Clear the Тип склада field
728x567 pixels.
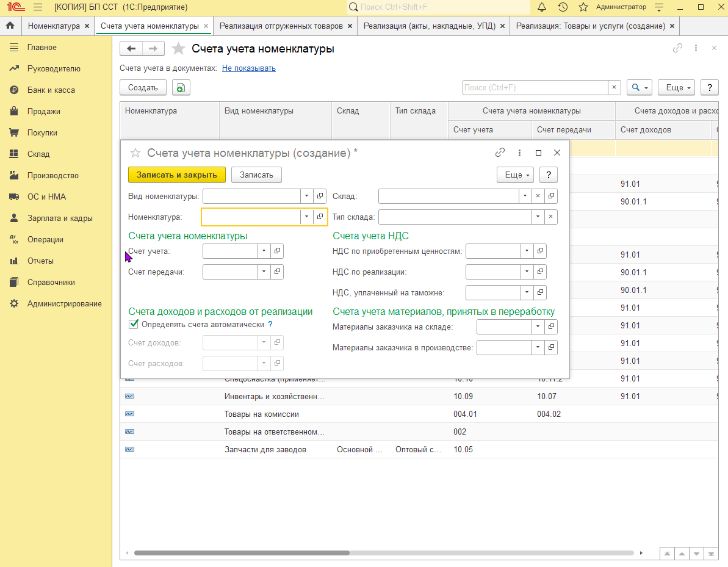[x=550, y=217]
